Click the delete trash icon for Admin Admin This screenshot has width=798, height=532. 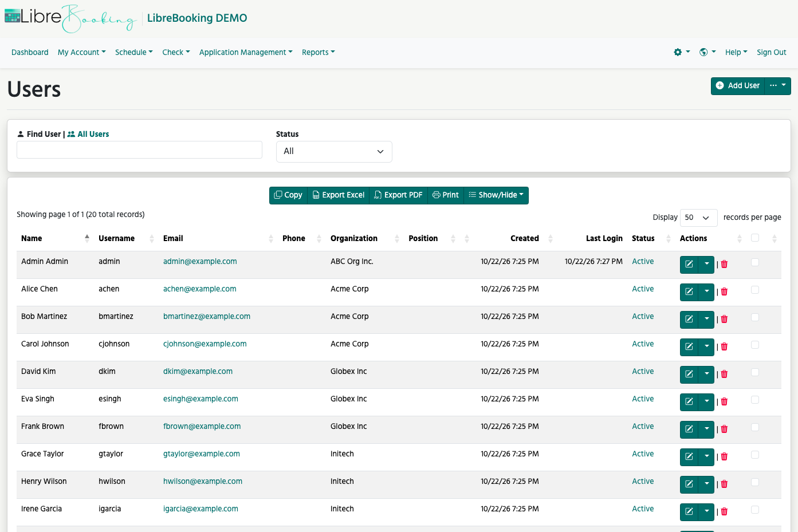(x=724, y=264)
